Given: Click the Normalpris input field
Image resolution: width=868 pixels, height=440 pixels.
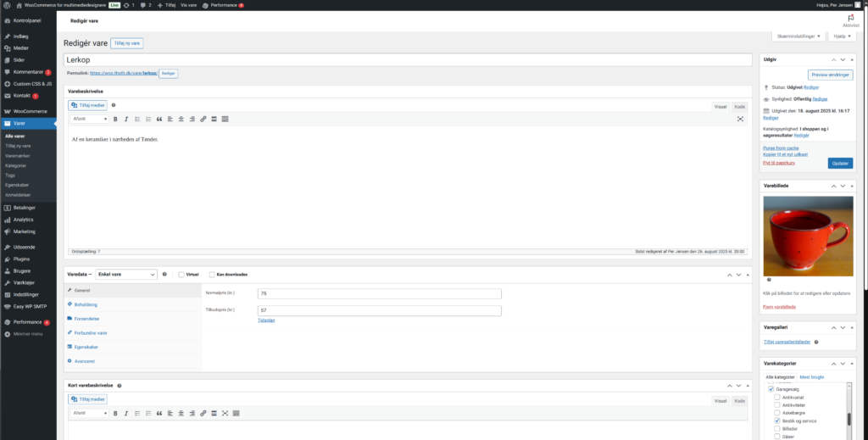Looking at the screenshot, I should [x=379, y=293].
